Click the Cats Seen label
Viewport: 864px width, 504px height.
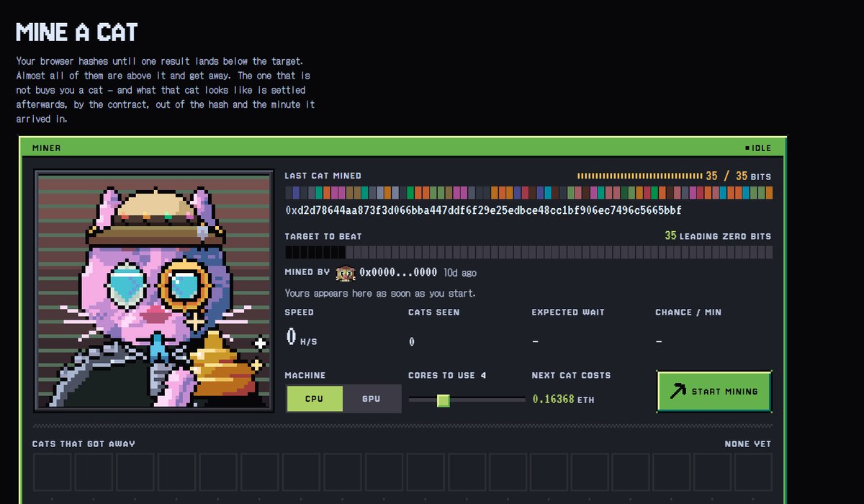[x=433, y=312]
